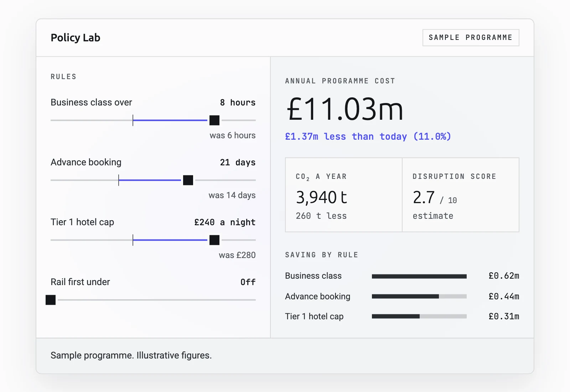Click the '£240 a night' value
570x392 pixels.
[225, 222]
